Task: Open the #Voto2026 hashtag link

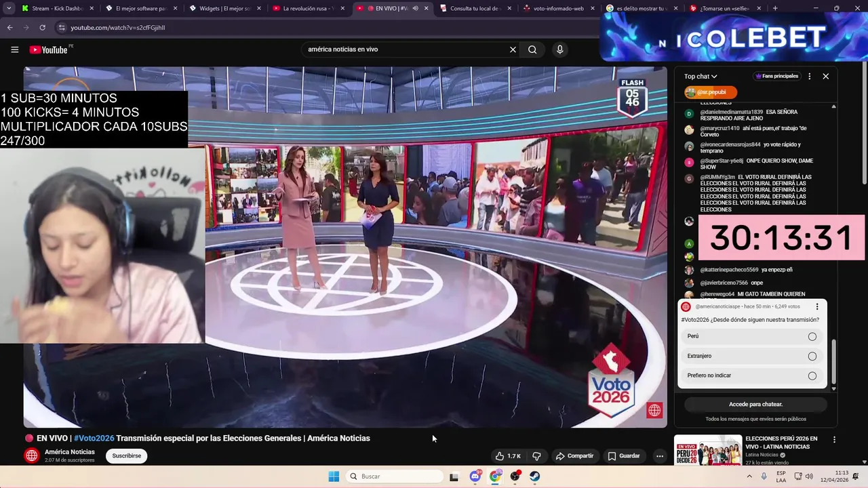Action: 94,439
